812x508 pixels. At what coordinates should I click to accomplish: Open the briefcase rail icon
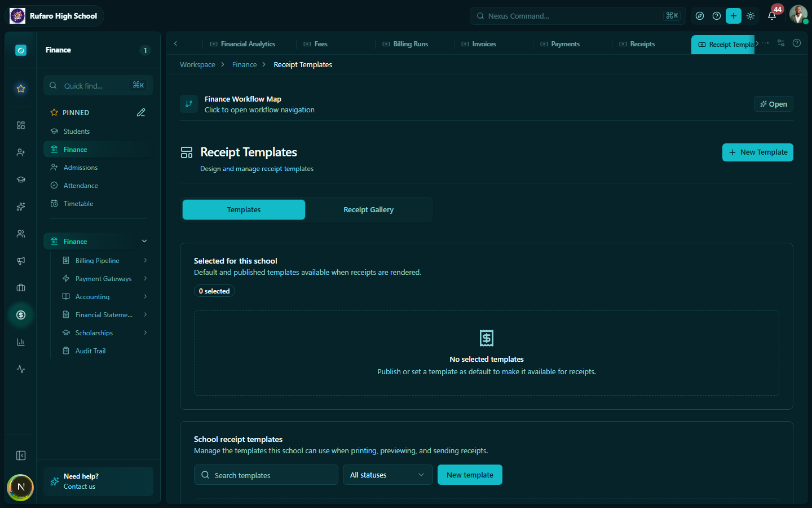coord(21,288)
